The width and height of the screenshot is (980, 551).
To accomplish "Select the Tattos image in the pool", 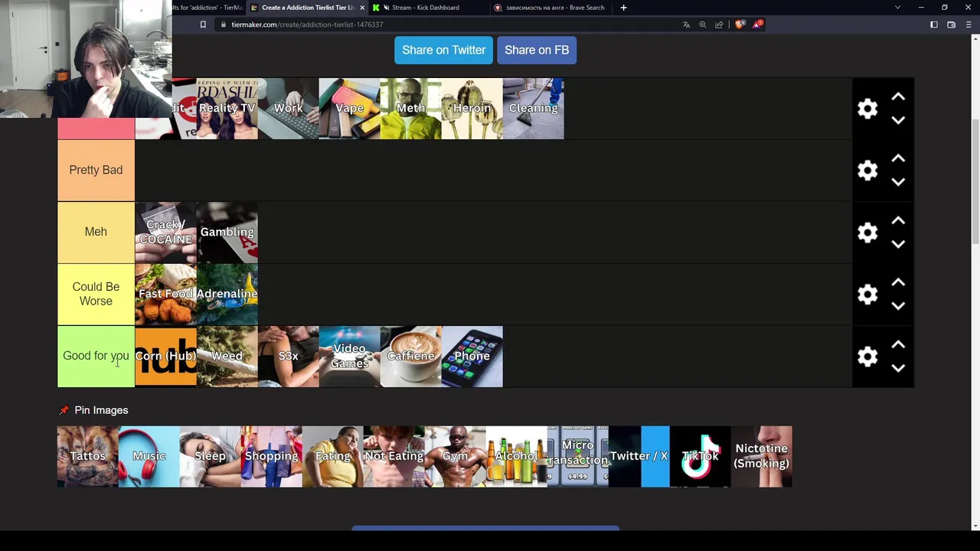I will (x=87, y=456).
